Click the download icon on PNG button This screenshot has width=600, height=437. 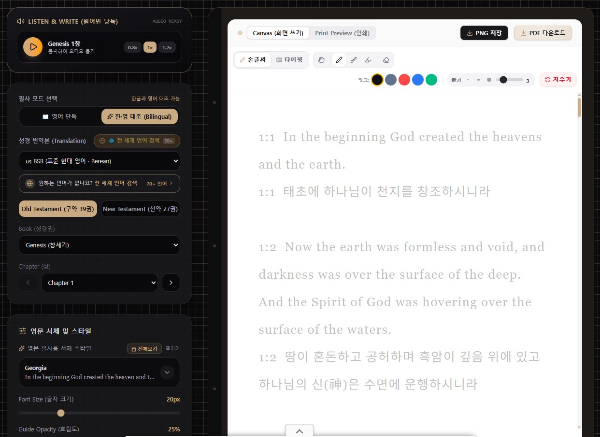pos(470,33)
